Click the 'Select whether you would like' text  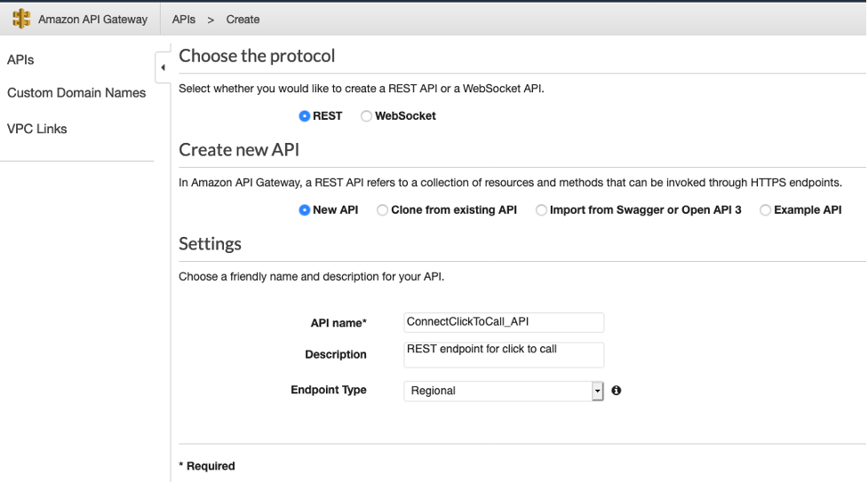(362, 89)
